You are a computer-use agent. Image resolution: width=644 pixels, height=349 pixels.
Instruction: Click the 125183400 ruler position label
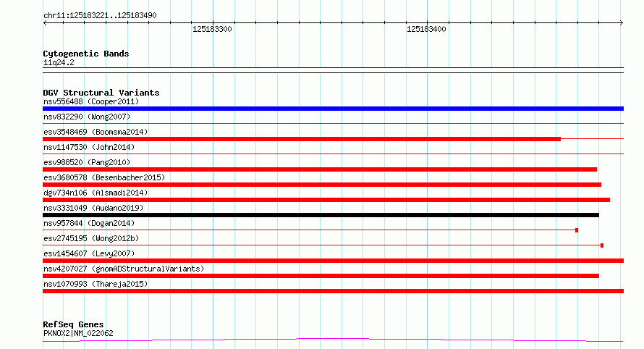coord(426,29)
